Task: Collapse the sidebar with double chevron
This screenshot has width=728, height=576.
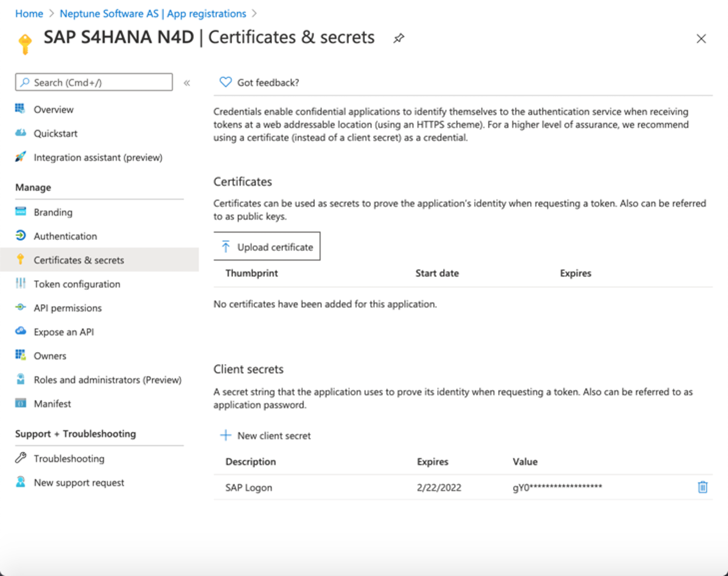Action: point(187,83)
